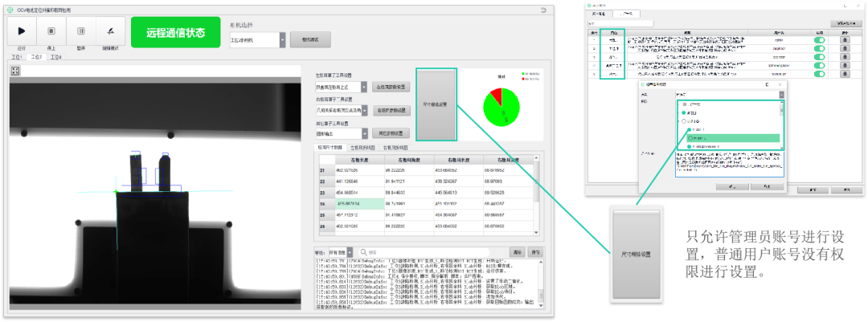The height and width of the screenshot is (322, 868).
Task: Switch to the 工位1 tab
Action: (16, 58)
